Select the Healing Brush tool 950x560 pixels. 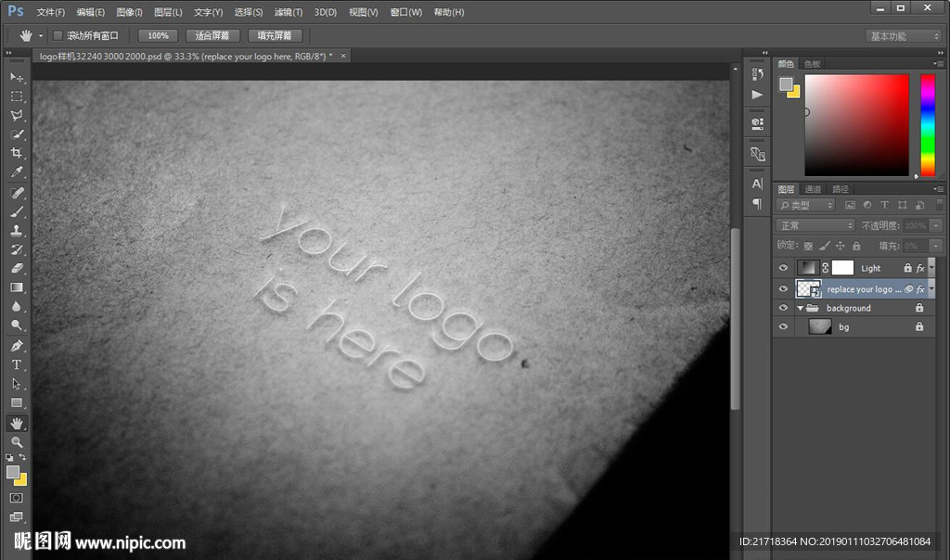click(17, 193)
